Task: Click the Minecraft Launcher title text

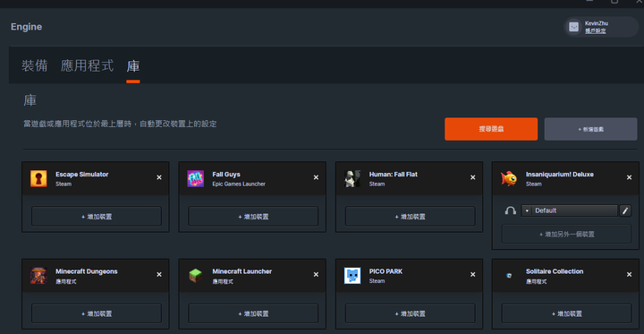Action: click(241, 271)
